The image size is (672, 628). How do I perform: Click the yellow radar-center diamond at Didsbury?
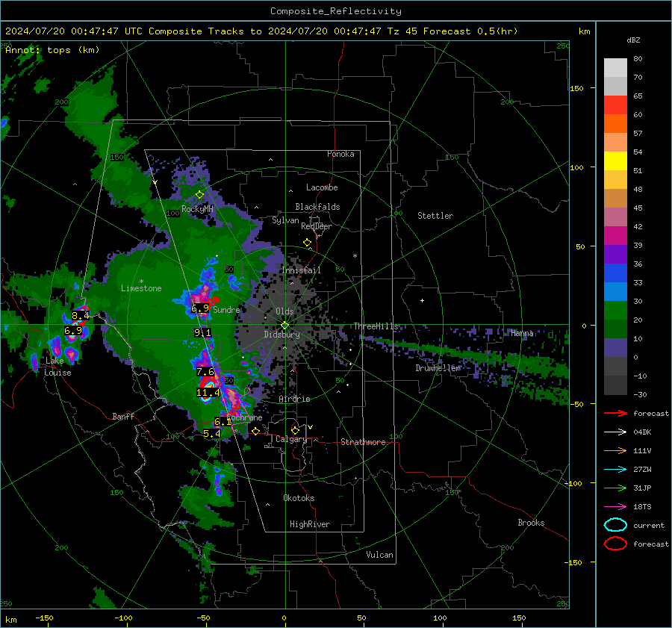pyautogui.click(x=284, y=326)
